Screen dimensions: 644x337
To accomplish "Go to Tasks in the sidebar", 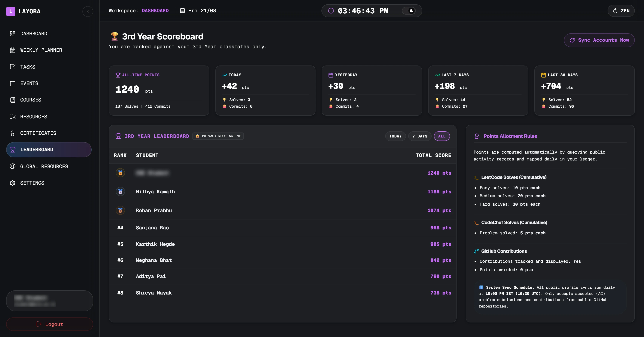I will [49, 67].
